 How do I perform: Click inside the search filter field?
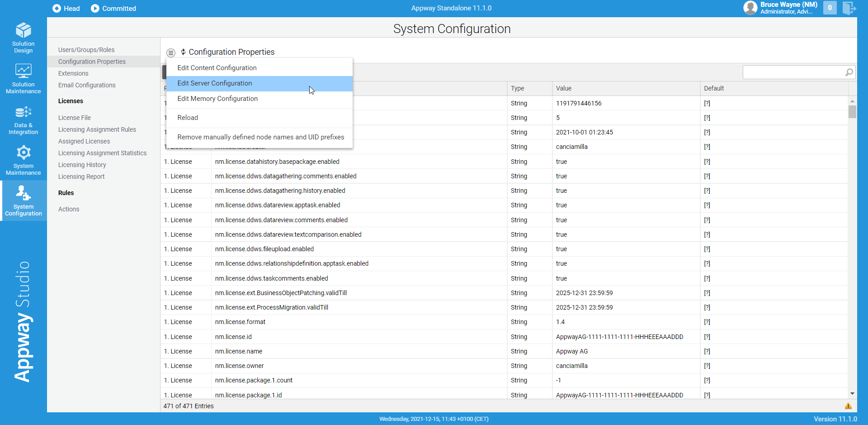point(796,72)
